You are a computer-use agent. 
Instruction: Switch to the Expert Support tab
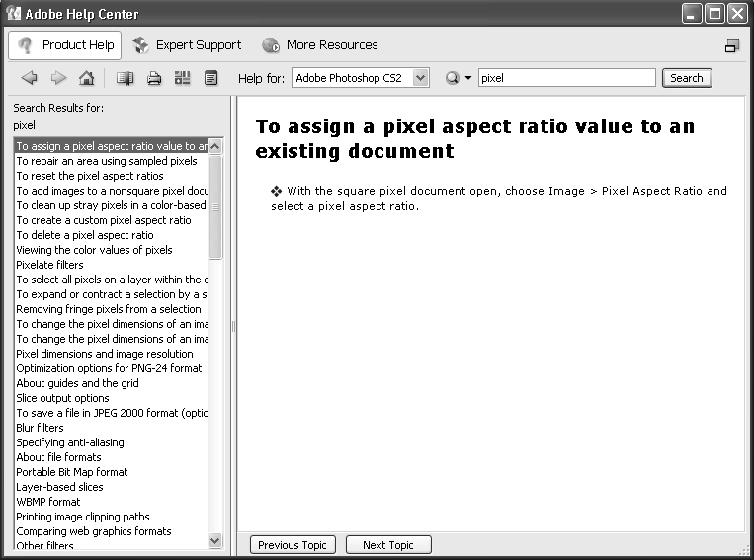click(x=187, y=45)
